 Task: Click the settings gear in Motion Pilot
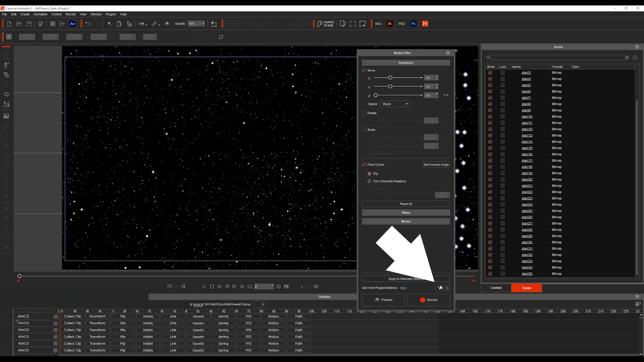[x=447, y=288]
